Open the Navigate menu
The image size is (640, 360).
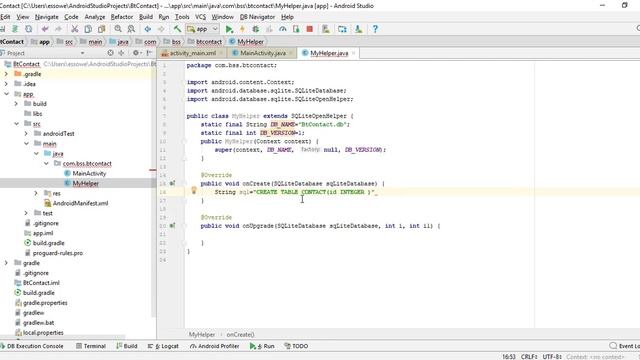coord(47,17)
